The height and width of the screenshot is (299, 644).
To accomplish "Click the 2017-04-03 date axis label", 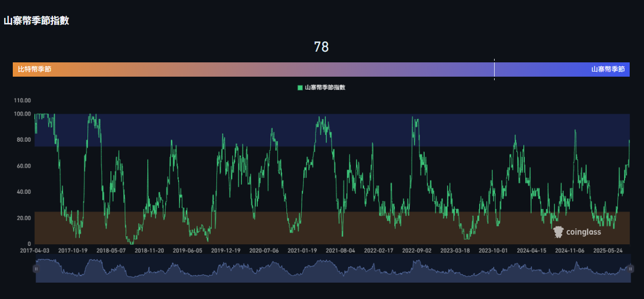I will (x=35, y=251).
